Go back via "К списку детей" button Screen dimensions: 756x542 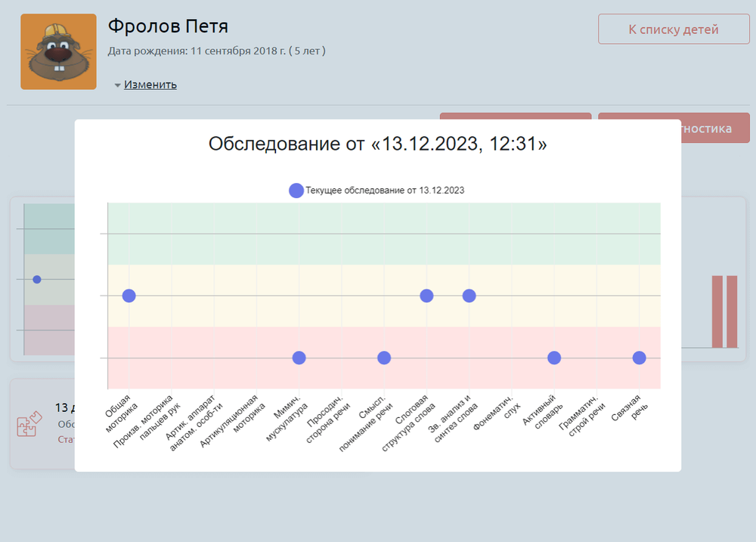673,29
